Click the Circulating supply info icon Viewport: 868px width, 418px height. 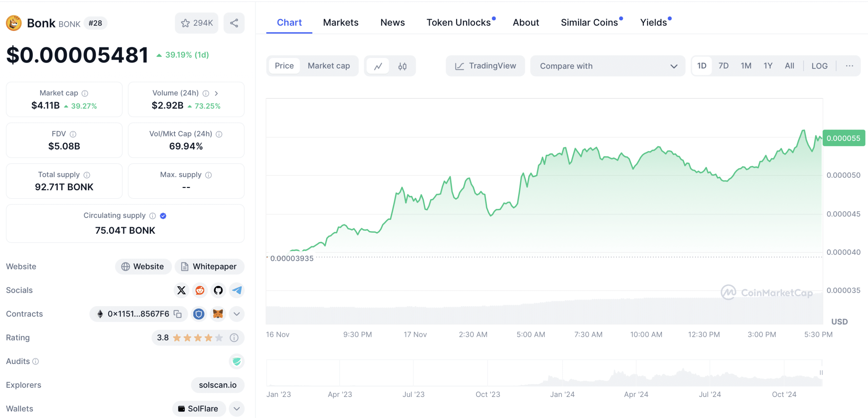(x=153, y=216)
